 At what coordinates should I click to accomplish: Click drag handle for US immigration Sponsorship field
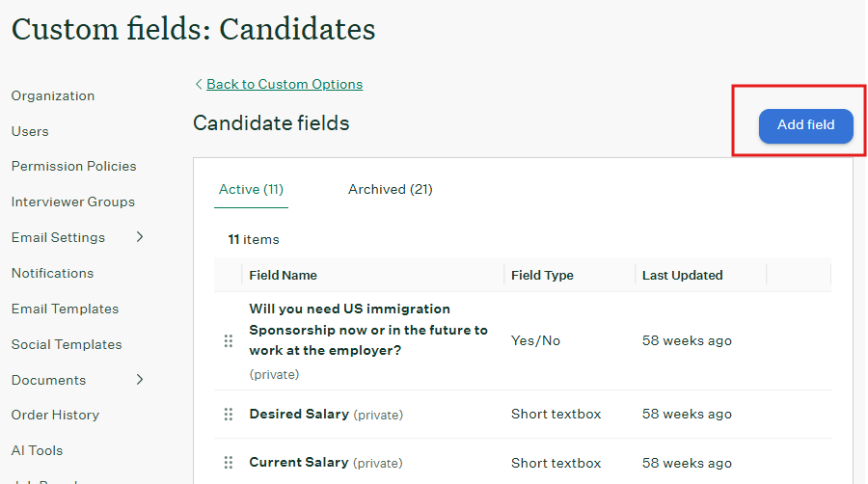[x=229, y=340]
